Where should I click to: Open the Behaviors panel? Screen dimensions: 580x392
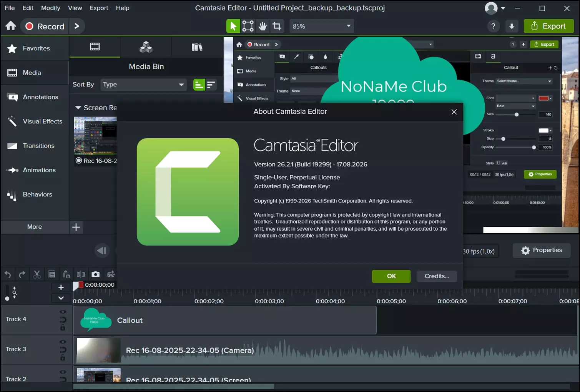pyautogui.click(x=35, y=194)
